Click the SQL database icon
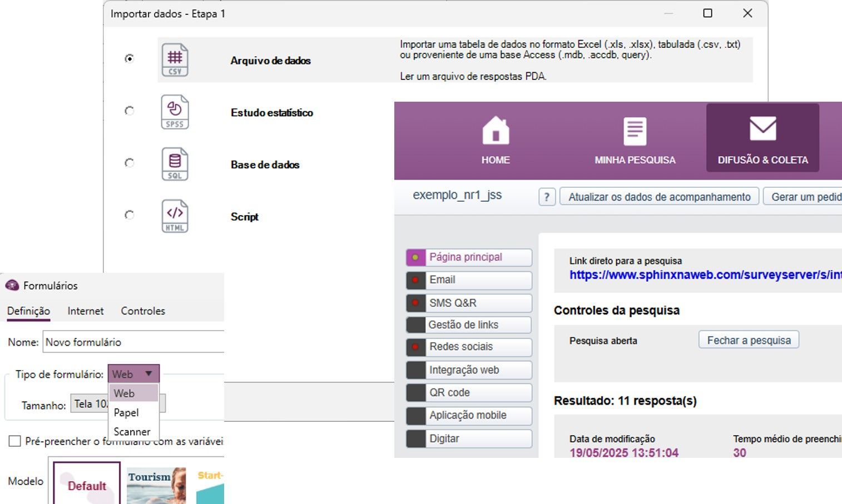Image resolution: width=842 pixels, height=504 pixels. [x=175, y=164]
